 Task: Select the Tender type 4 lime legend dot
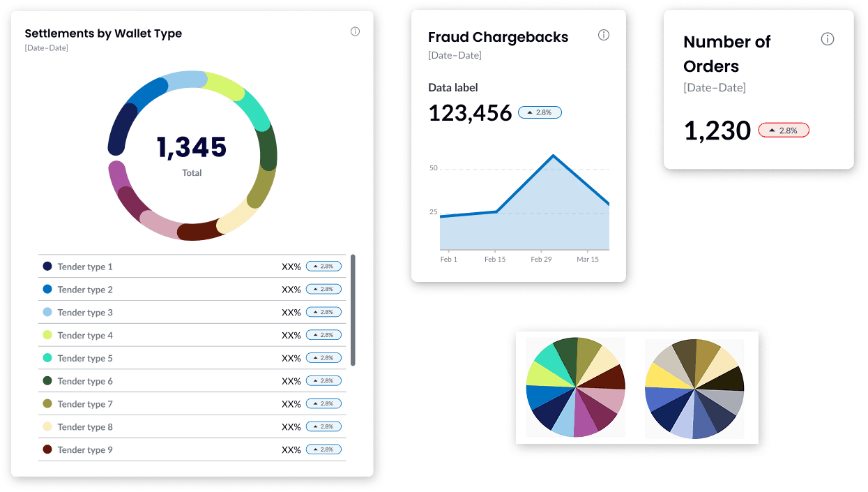coord(47,335)
